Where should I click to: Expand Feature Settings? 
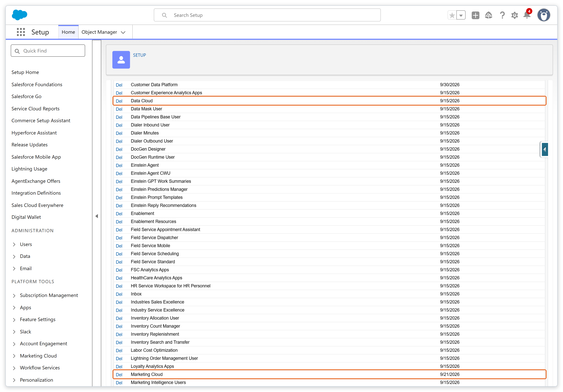(x=14, y=319)
